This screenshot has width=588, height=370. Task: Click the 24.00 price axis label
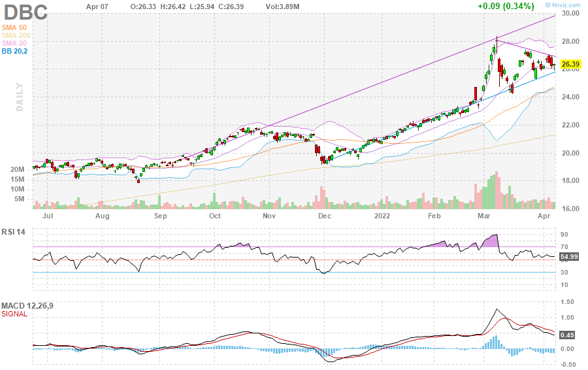570,97
